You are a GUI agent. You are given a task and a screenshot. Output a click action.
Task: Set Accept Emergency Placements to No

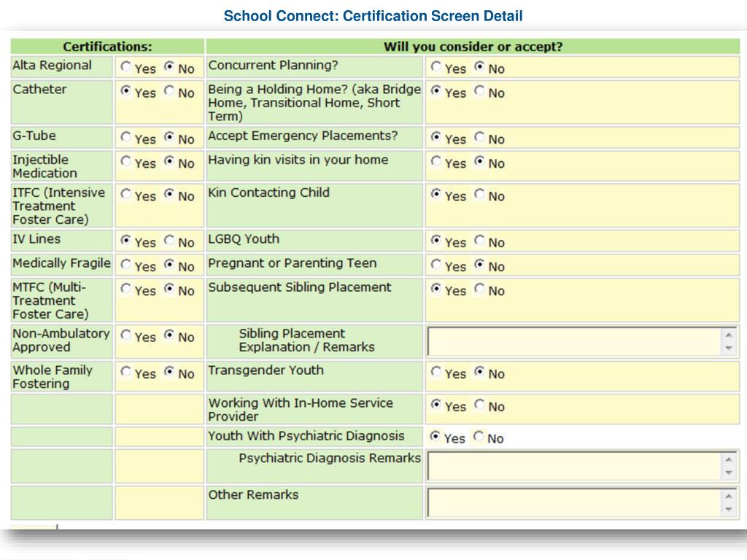[479, 137]
